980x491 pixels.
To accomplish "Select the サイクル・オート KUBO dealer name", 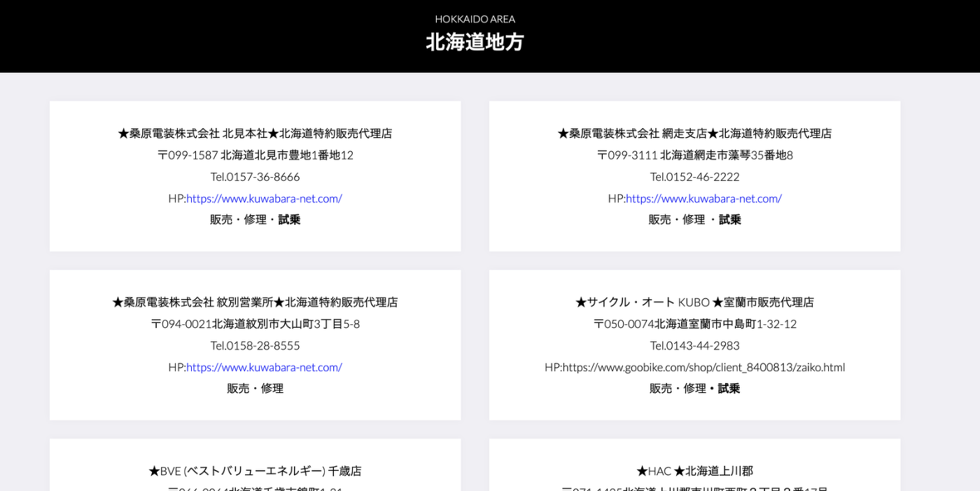I will click(x=694, y=302).
